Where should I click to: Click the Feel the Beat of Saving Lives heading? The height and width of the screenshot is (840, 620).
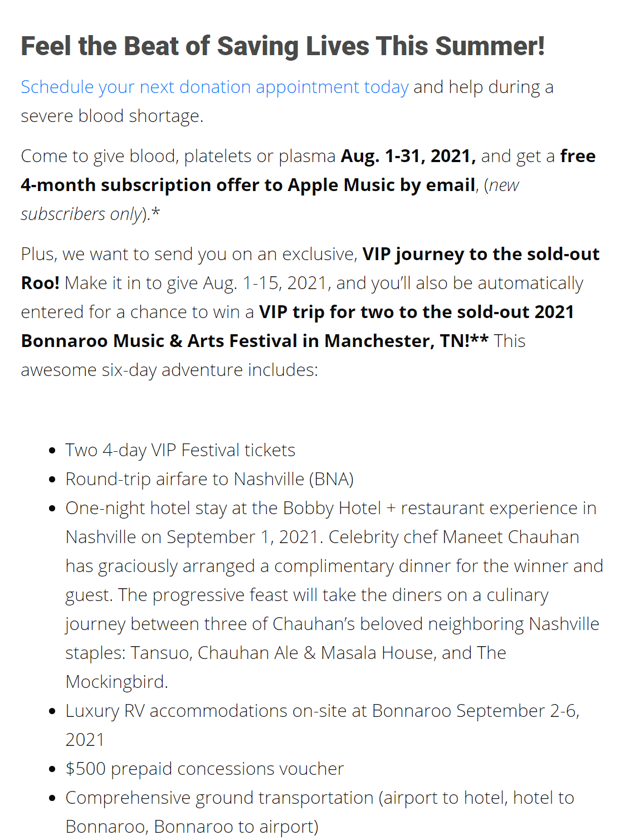pos(282,46)
